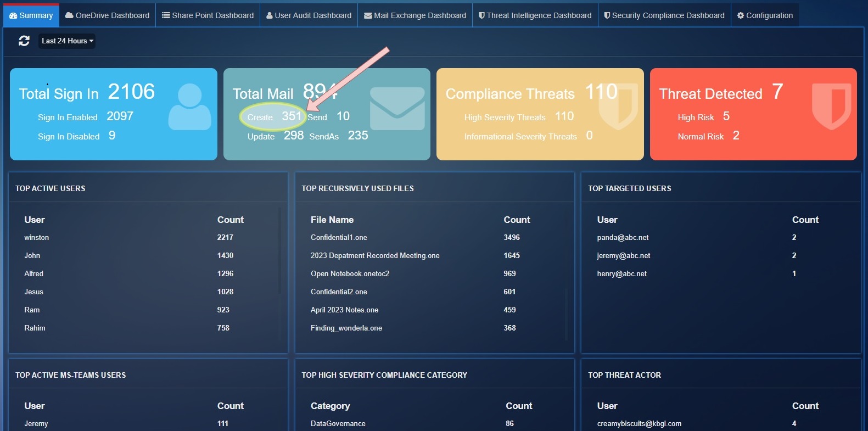Click the Top Active Users panel heading
Screen dimensions: 868x431
point(51,188)
